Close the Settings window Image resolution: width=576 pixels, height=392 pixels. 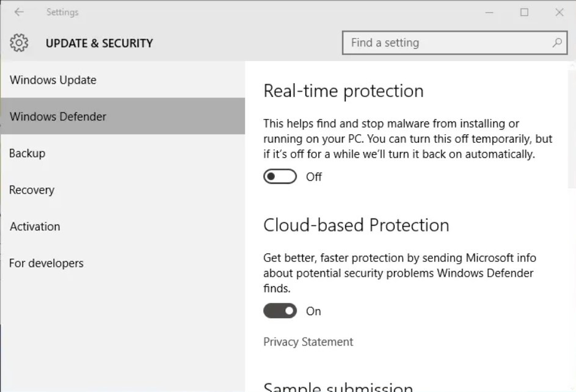(x=559, y=12)
